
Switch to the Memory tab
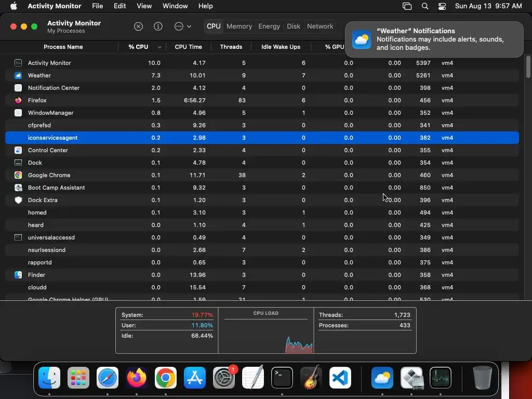point(239,26)
